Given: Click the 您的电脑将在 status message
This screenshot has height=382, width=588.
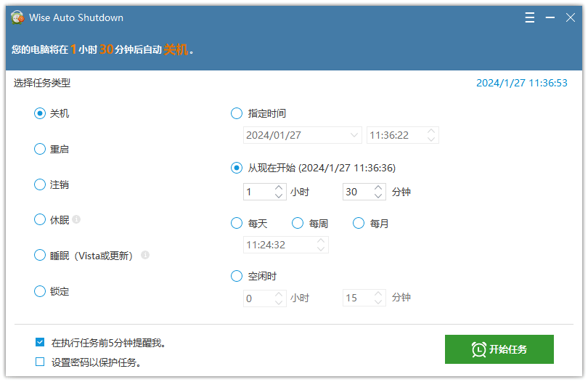Looking at the screenshot, I should pos(102,49).
